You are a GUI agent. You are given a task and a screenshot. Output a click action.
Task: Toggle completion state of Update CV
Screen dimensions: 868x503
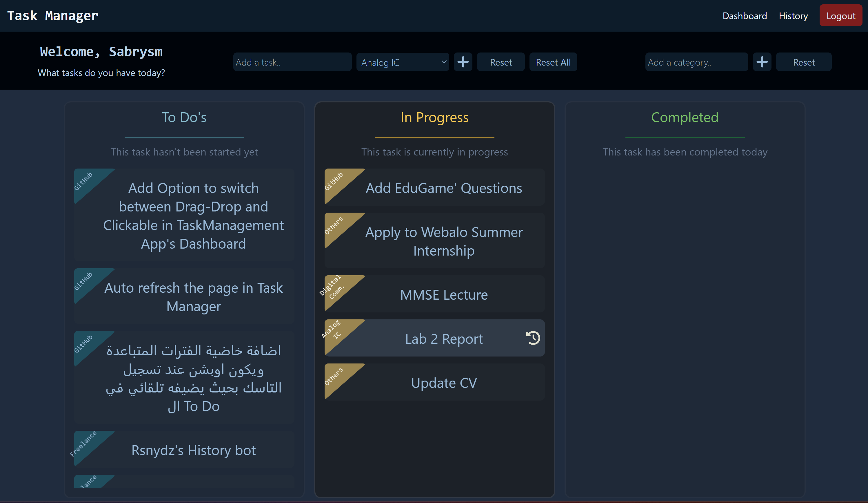point(444,381)
